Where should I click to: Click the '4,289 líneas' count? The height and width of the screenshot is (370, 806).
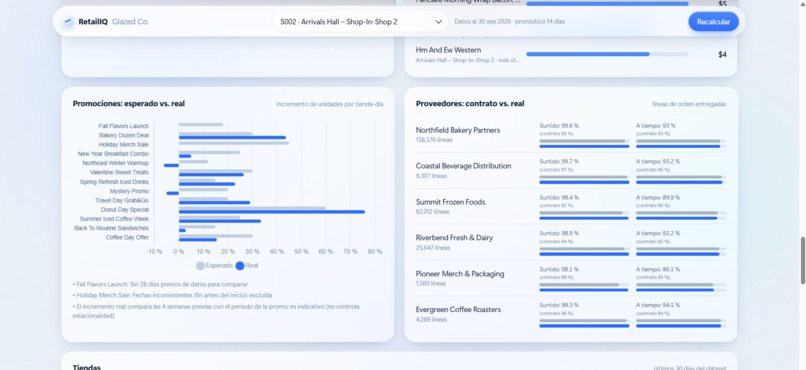(x=431, y=320)
